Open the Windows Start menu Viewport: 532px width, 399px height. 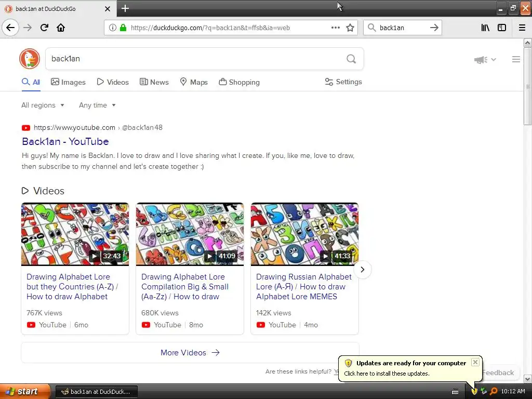(24, 391)
